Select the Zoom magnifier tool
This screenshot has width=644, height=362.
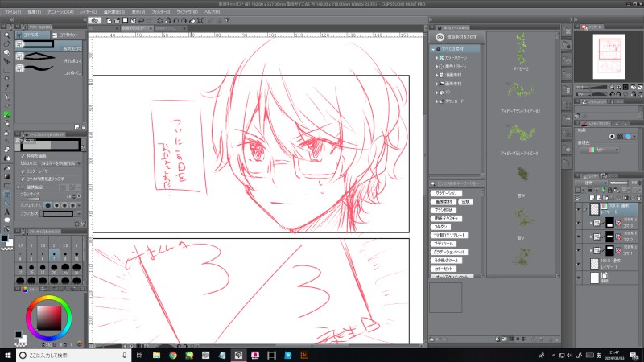point(6,35)
